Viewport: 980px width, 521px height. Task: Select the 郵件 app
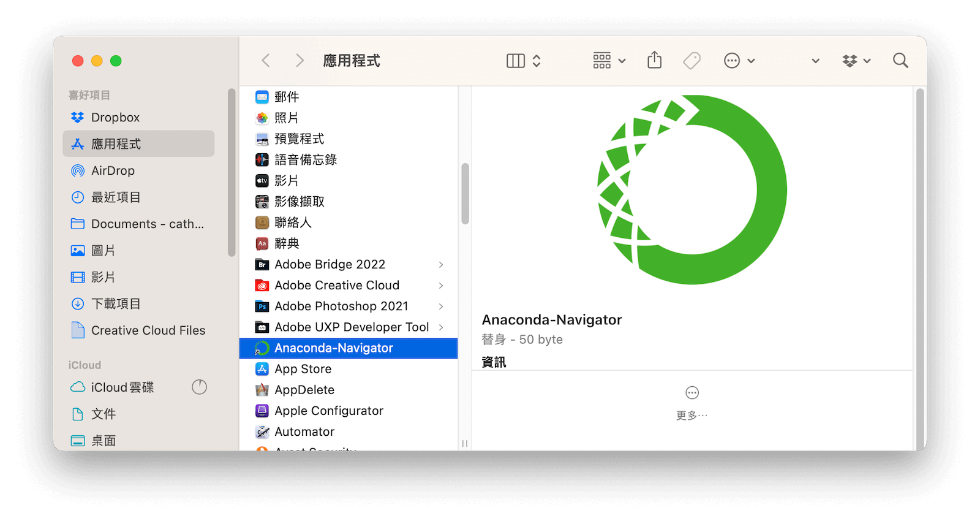(x=349, y=97)
